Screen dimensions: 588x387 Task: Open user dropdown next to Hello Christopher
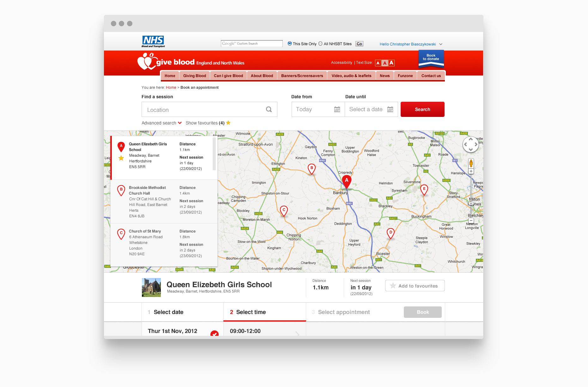click(441, 44)
